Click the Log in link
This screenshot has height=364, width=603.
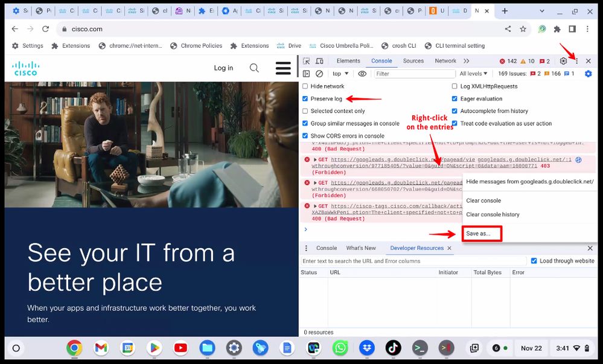tap(223, 68)
